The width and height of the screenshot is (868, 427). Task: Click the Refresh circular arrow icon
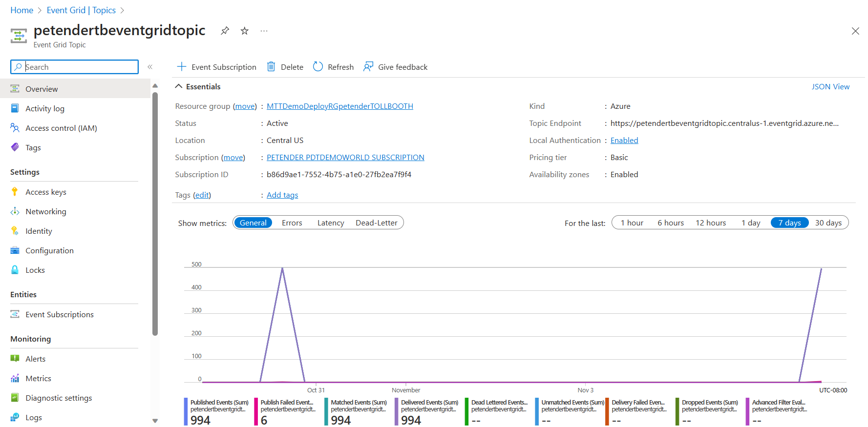coord(318,66)
